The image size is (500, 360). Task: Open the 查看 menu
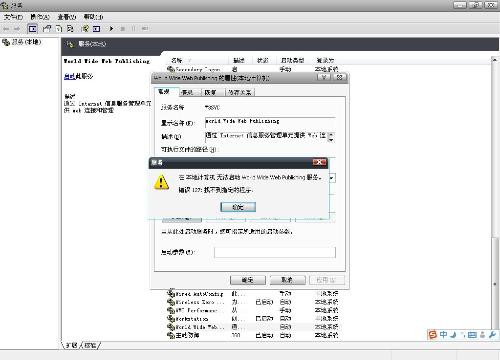[x=67, y=17]
